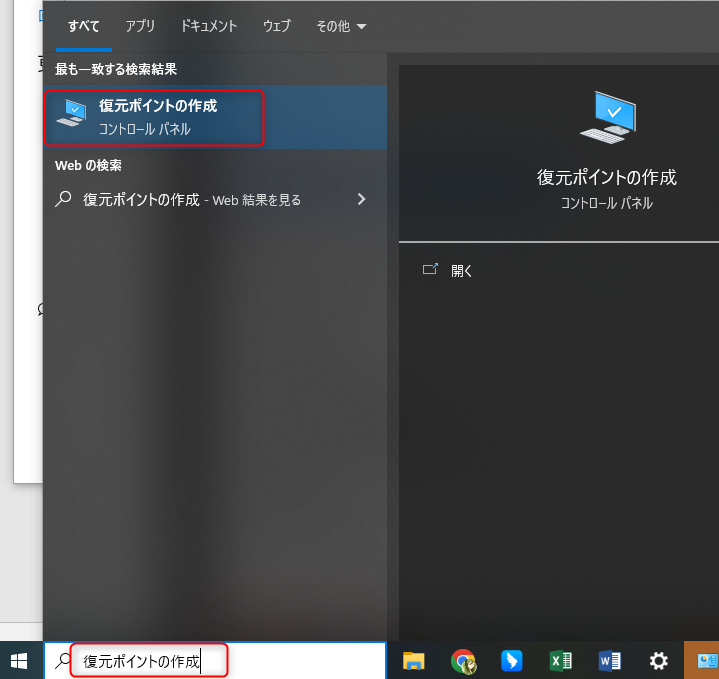Click the search magnifier icon in the taskbar
719x679 pixels.
(x=63, y=661)
